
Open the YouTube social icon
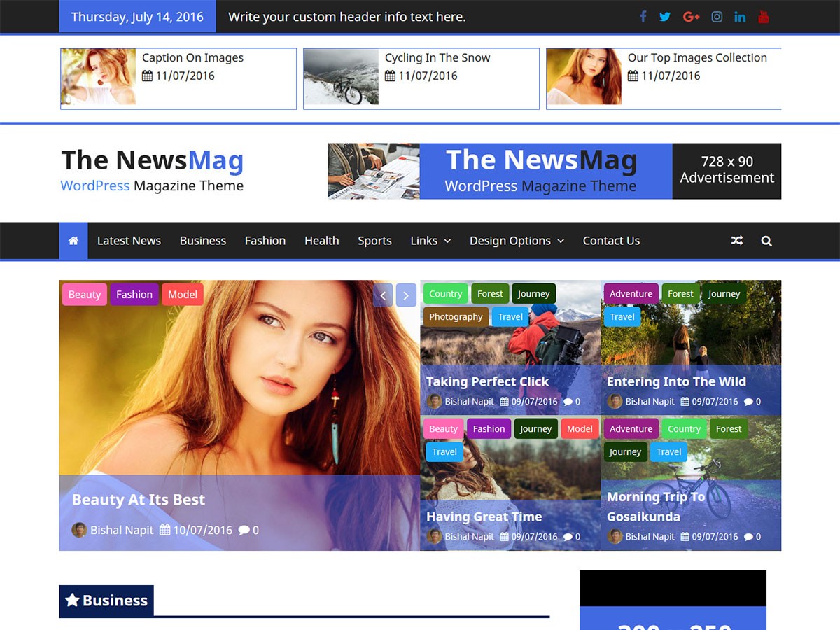point(764,17)
